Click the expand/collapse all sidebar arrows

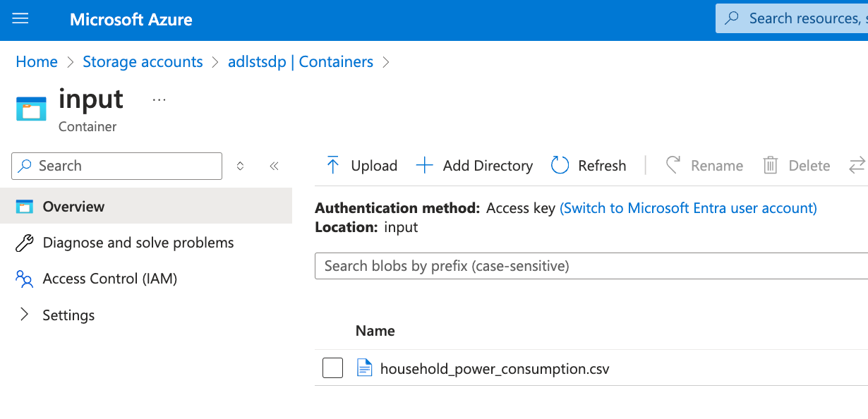pyautogui.click(x=240, y=166)
